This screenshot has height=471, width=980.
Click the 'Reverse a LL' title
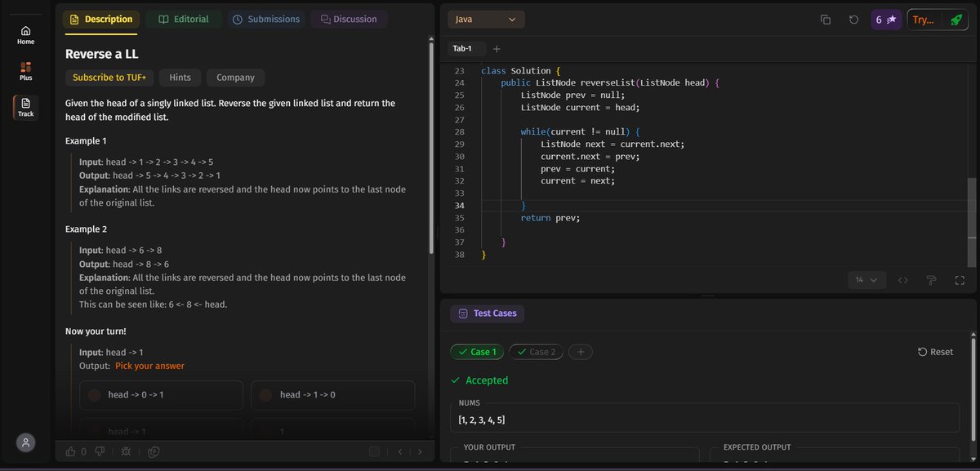100,53
